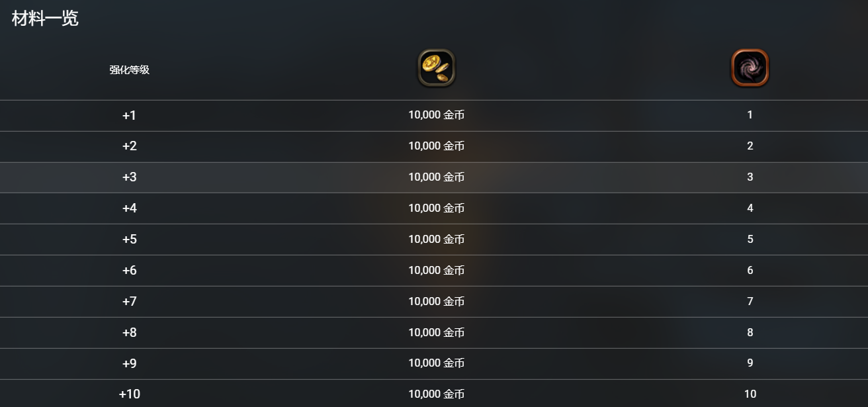The height and width of the screenshot is (407, 868).
Task: Click material quantity 3 in +3 row
Action: tap(750, 177)
